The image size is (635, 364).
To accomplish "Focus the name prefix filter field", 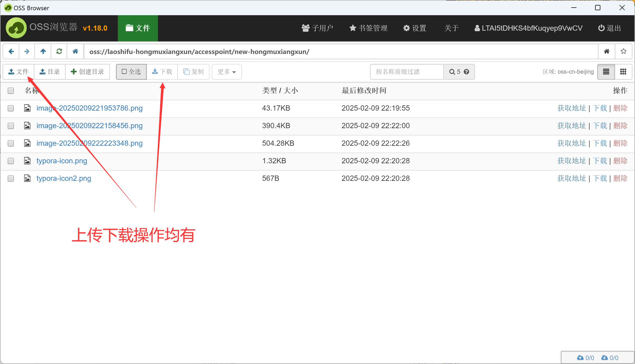I will 406,72.
